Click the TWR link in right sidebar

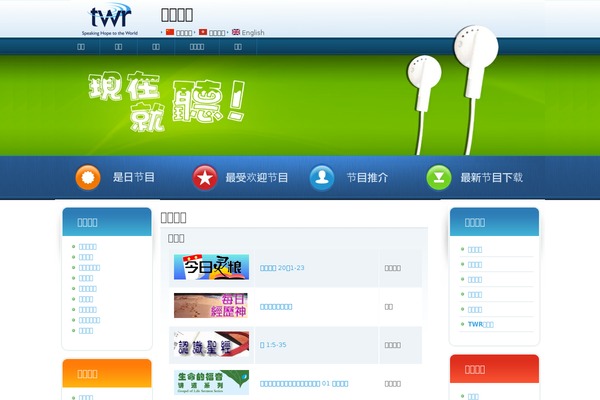(x=481, y=324)
